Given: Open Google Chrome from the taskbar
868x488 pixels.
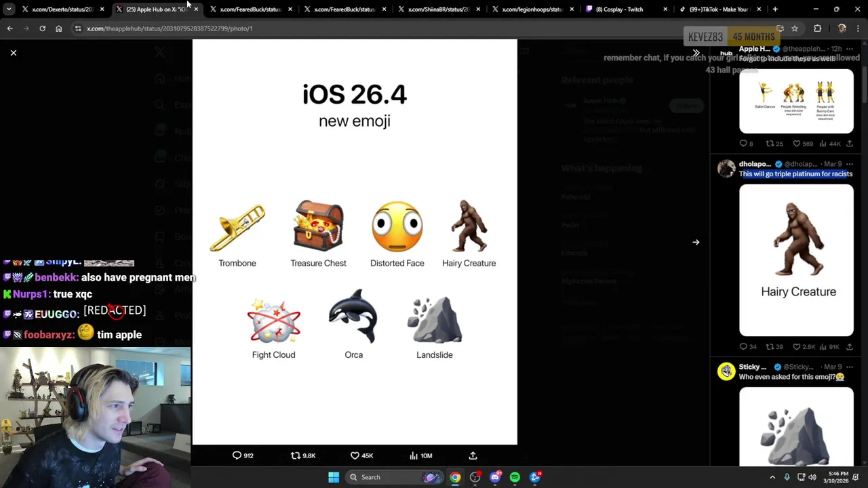Looking at the screenshot, I should [455, 477].
